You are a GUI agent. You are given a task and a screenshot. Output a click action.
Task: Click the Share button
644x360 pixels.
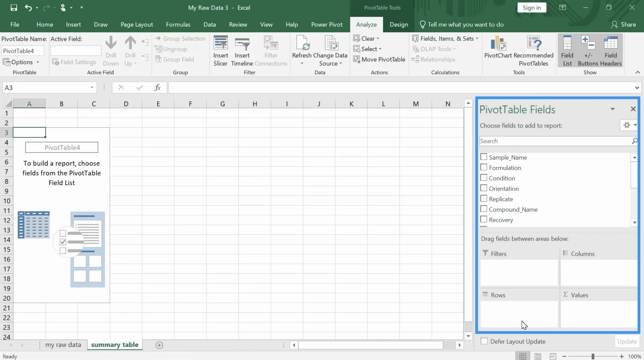pos(623,24)
